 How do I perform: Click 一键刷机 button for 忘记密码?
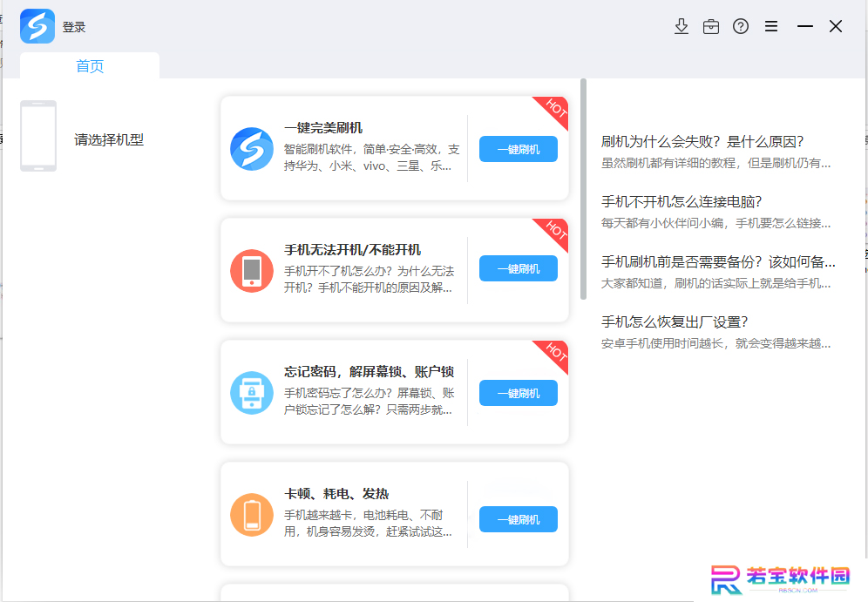[519, 393]
